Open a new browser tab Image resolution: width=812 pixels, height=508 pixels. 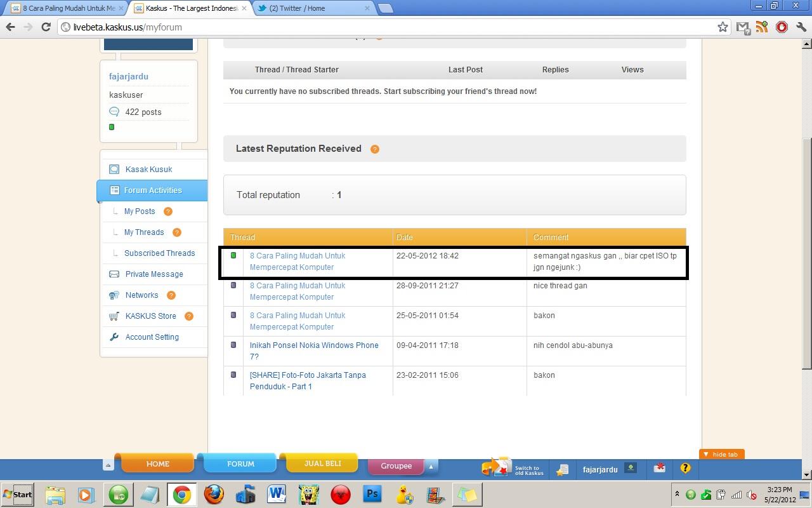[385, 8]
